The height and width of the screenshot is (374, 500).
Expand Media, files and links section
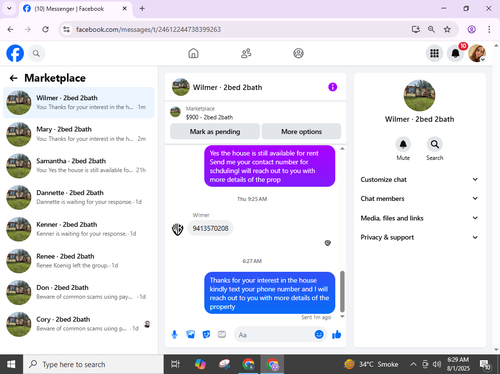click(419, 218)
